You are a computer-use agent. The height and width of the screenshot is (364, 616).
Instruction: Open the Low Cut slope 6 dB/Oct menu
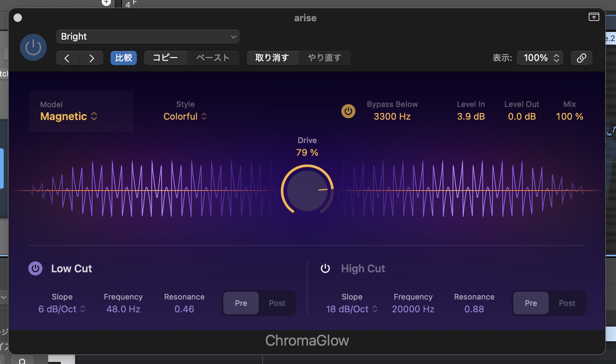point(62,309)
